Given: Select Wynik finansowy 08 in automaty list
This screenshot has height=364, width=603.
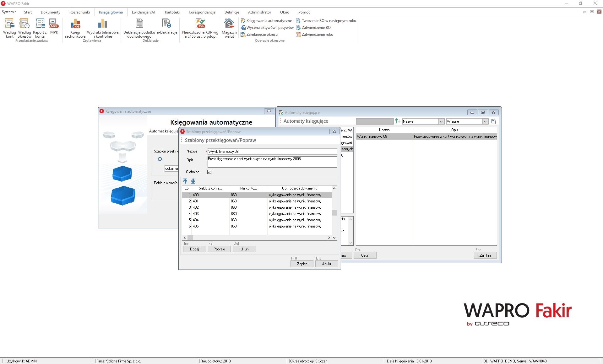Looking at the screenshot, I should pyautogui.click(x=426, y=136).
